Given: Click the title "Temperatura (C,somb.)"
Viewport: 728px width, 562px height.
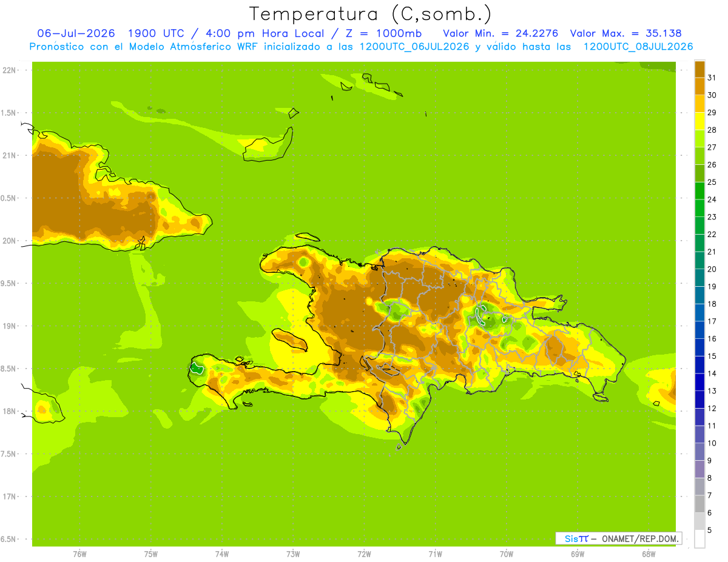Looking at the screenshot, I should pos(370,13).
